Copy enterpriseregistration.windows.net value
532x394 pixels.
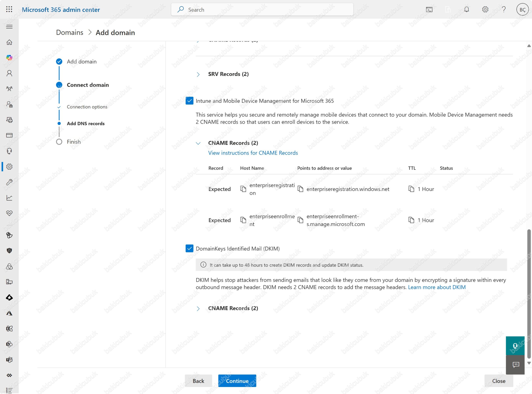click(300, 189)
